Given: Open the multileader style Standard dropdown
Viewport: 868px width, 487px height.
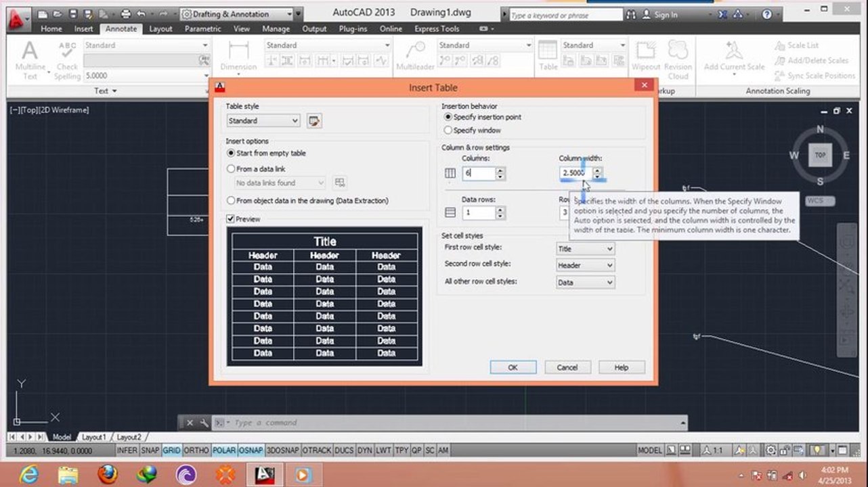Looking at the screenshot, I should pos(485,45).
